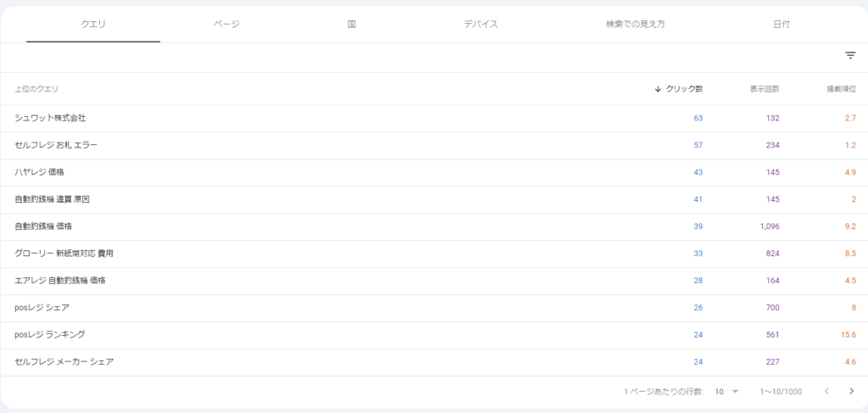Screen dimensions: 868x413
Task: Switch to the ページ tab
Action: [226, 25]
